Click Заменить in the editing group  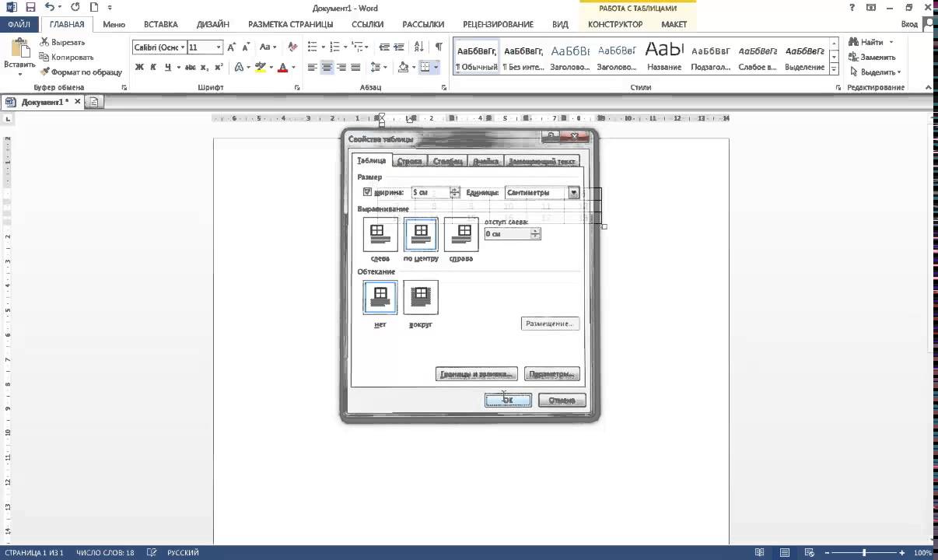pos(872,58)
